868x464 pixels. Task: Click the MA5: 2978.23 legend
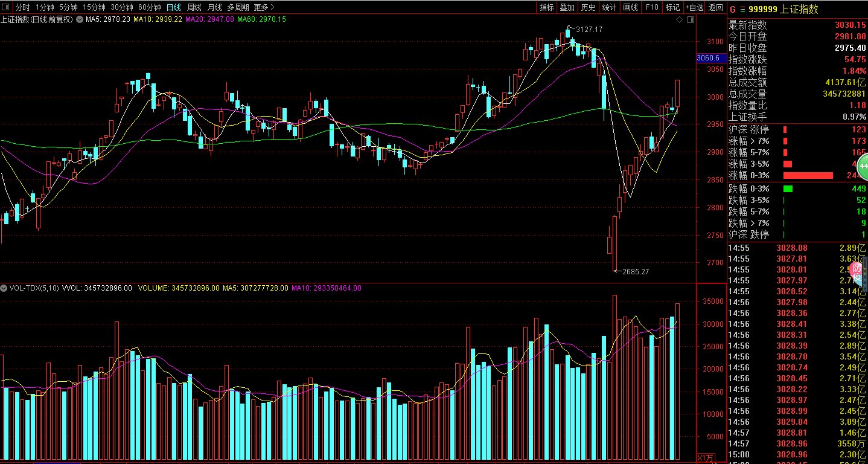click(x=108, y=19)
